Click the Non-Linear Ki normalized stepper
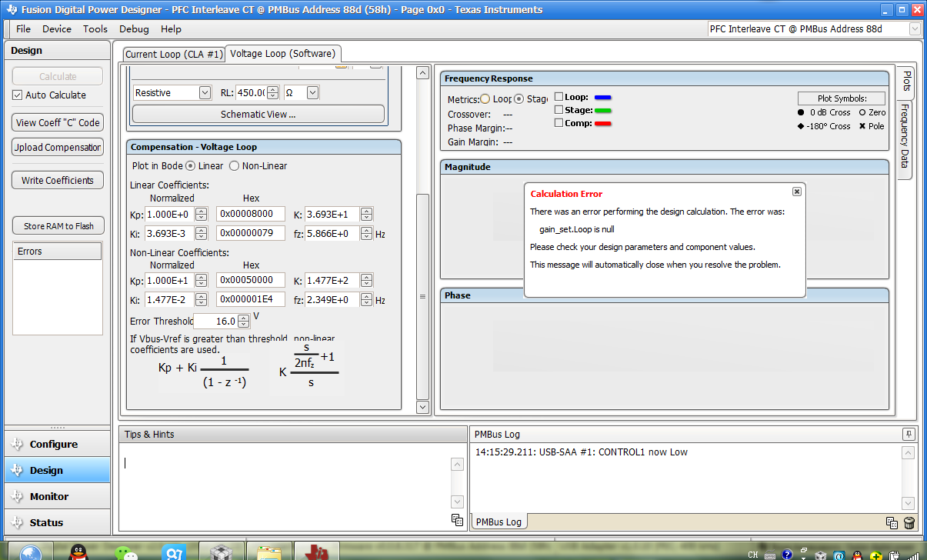 [x=201, y=300]
